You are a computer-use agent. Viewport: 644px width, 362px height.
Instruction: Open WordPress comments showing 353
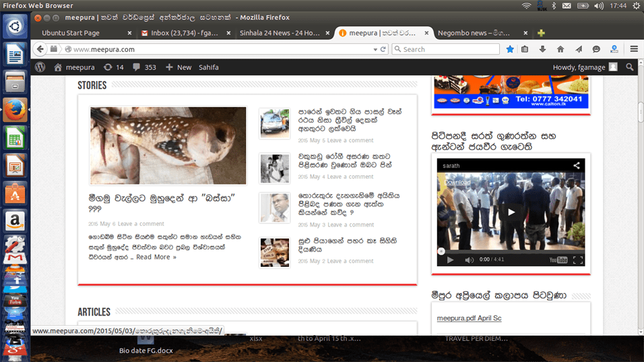pos(144,67)
